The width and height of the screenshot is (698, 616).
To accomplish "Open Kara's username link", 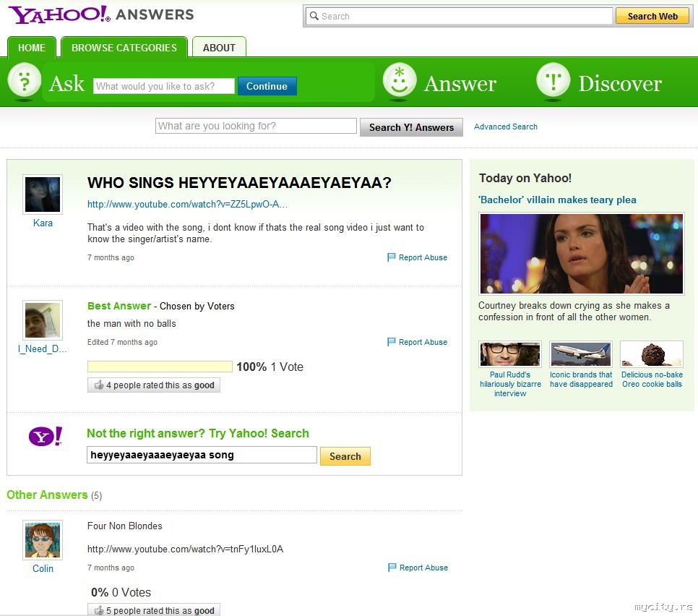I will click(x=43, y=223).
